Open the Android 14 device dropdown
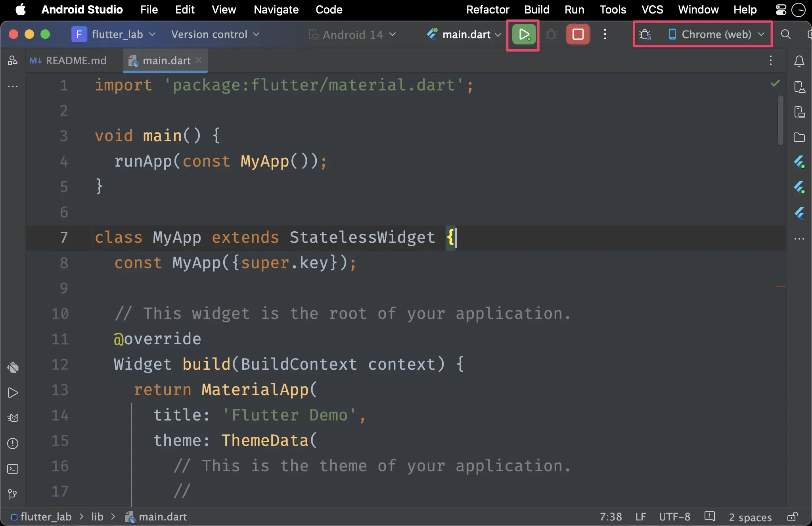Image resolution: width=812 pixels, height=526 pixels. [x=352, y=35]
